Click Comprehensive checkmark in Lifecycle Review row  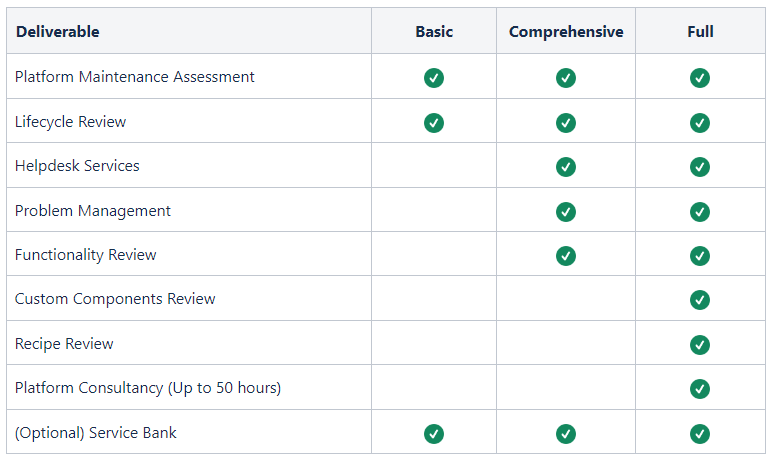point(566,123)
